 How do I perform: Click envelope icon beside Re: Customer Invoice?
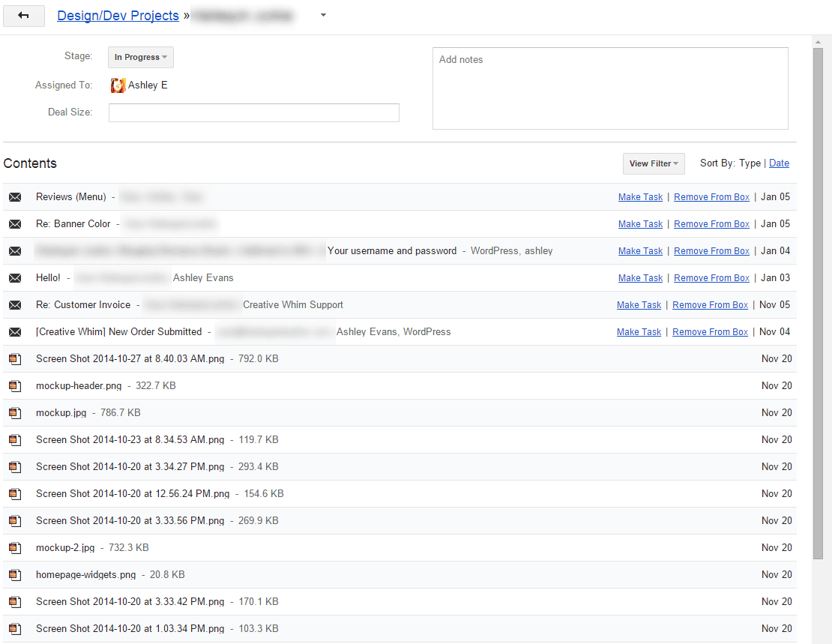tap(15, 305)
